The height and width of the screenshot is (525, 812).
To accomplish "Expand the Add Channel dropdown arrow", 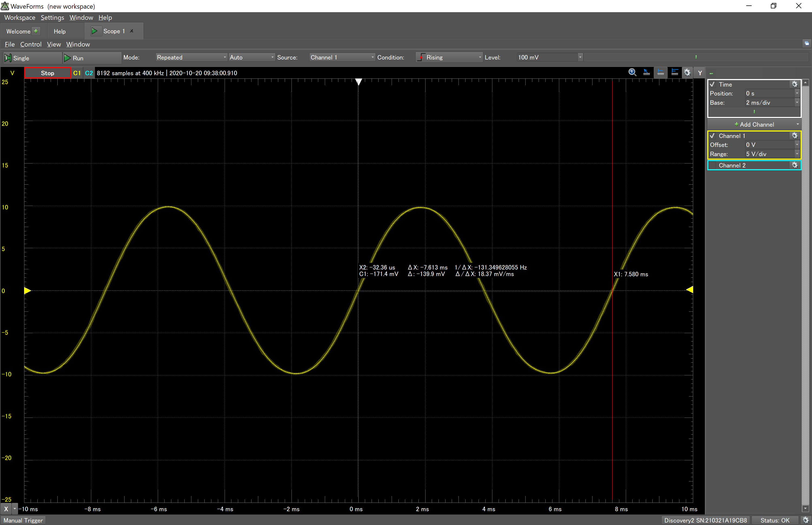I will pos(797,124).
